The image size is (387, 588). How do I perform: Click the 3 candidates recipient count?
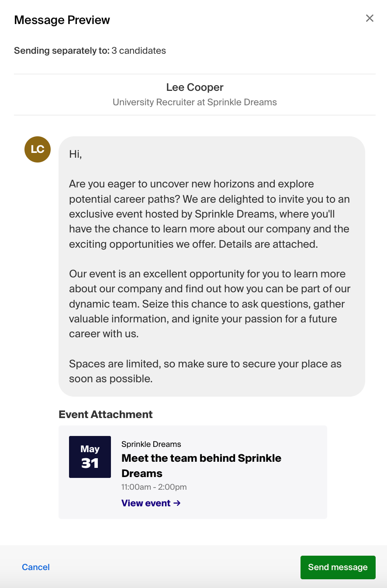tap(139, 51)
